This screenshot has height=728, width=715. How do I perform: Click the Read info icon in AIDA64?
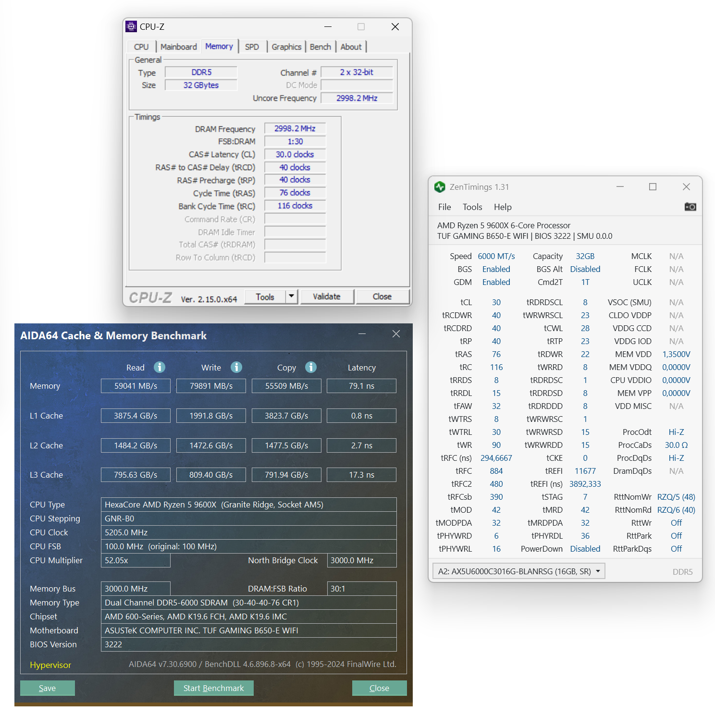(x=160, y=367)
